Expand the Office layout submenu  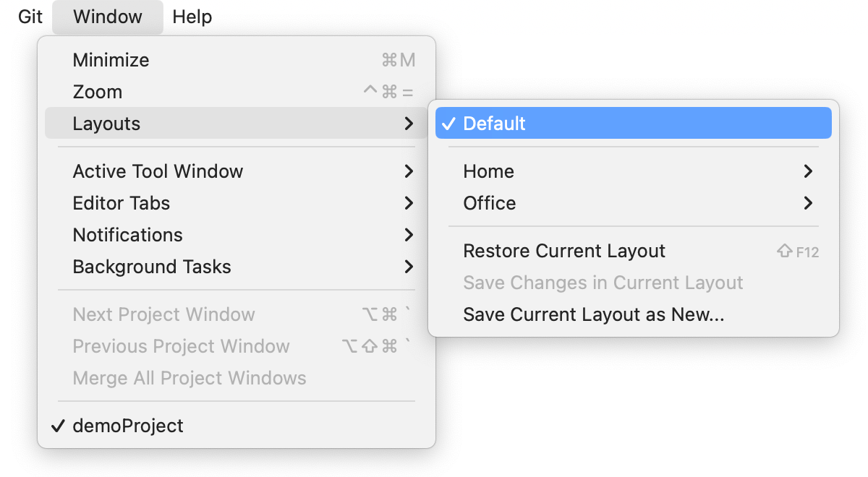[x=490, y=203]
